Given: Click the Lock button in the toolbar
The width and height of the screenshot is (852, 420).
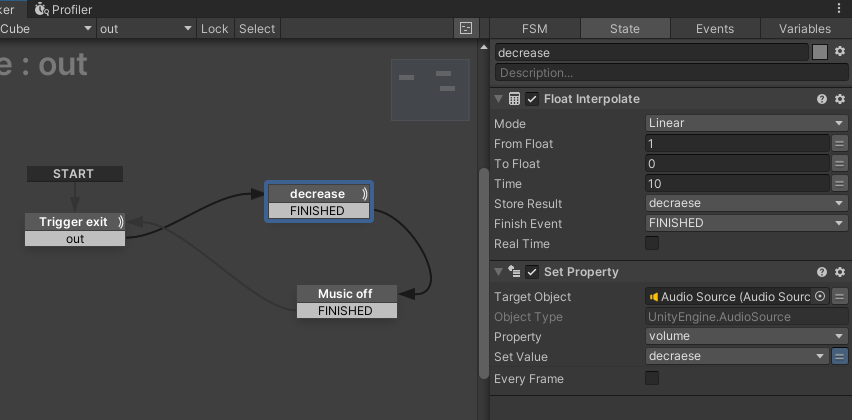Looking at the screenshot, I should 215,29.
